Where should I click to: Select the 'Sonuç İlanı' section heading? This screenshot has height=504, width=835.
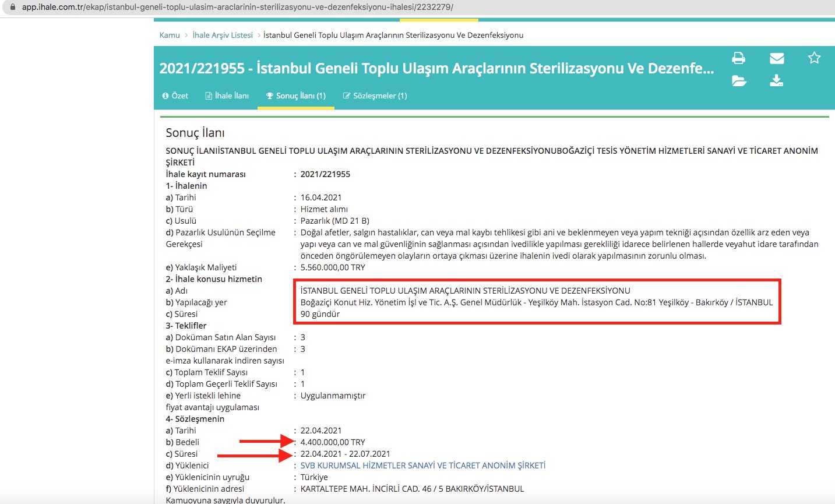195,133
